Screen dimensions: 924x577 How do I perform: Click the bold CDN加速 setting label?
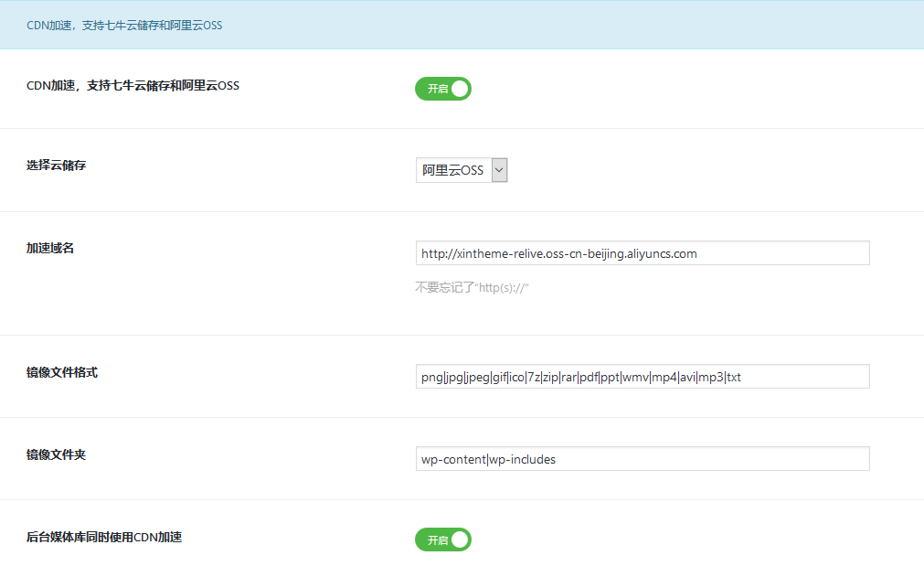click(x=133, y=86)
